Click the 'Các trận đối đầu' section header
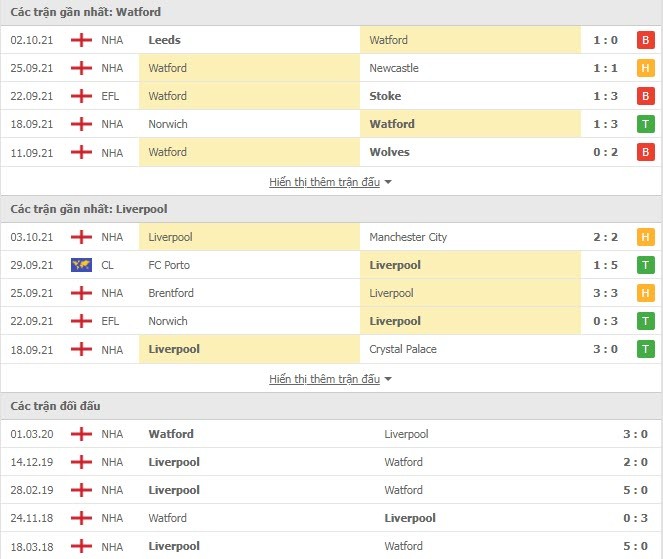Image resolution: width=663 pixels, height=559 pixels. pos(55,406)
